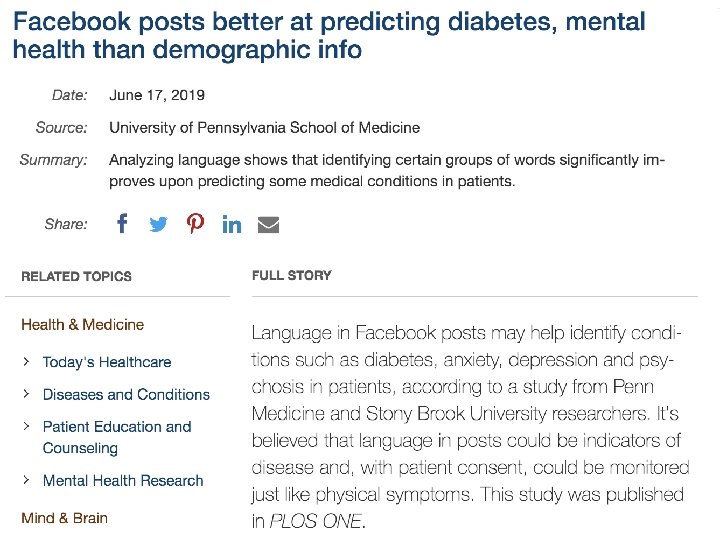Open the Health & Medicine category

(82, 324)
